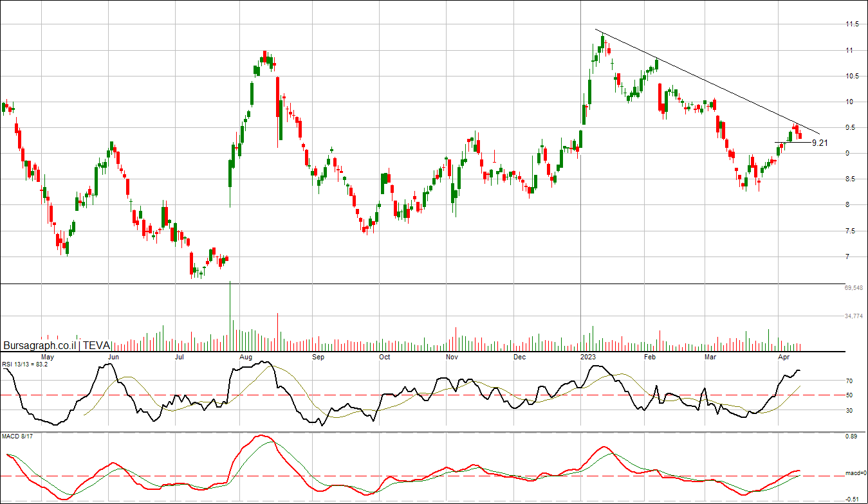The image size is (868, 504).
Task: Select the 2023 year label on the time axis
Action: (588, 356)
